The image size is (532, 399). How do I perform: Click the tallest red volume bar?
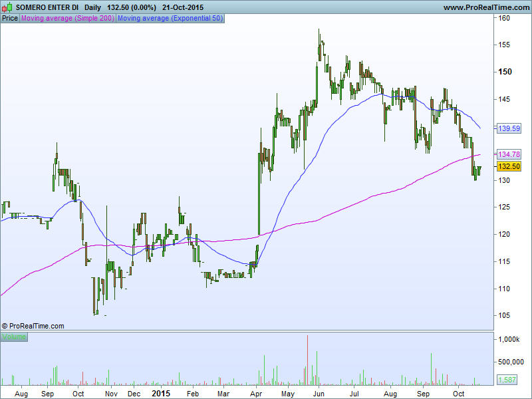click(307, 359)
